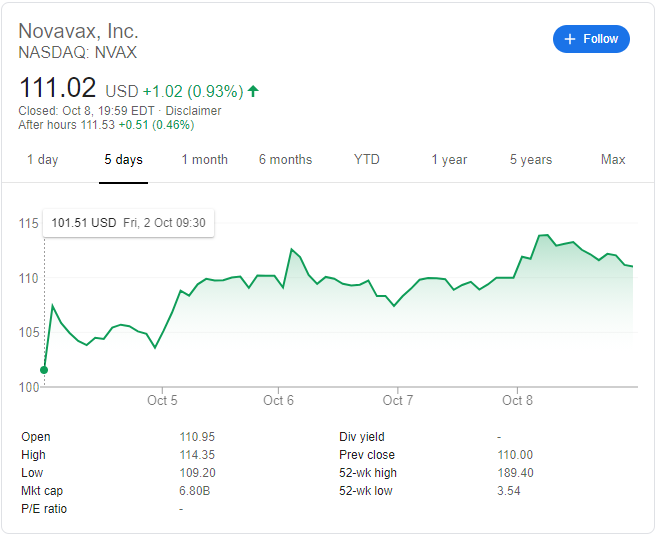Image resolution: width=658 pixels, height=539 pixels.
Task: Click the Prev close value 110.00
Action: (x=515, y=455)
